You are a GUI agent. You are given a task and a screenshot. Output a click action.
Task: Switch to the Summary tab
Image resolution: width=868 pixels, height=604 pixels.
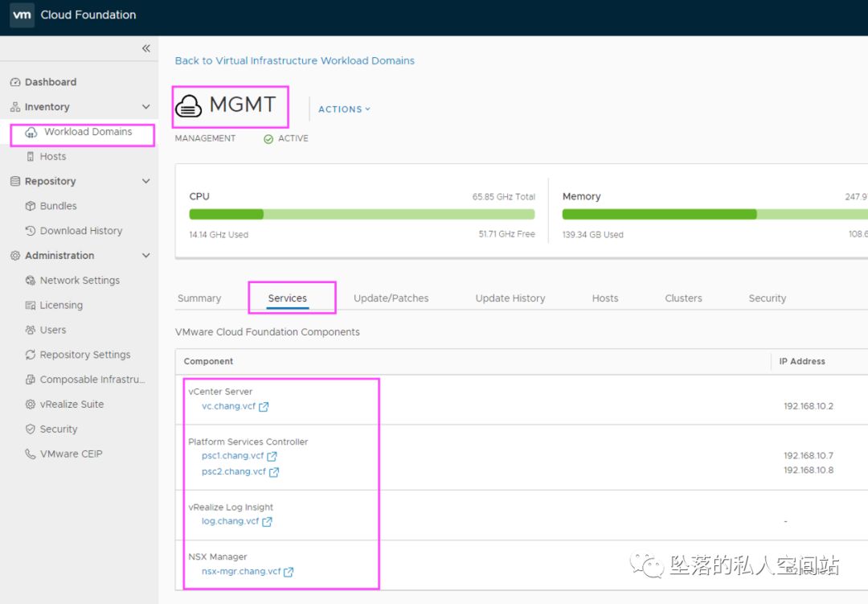(x=199, y=298)
